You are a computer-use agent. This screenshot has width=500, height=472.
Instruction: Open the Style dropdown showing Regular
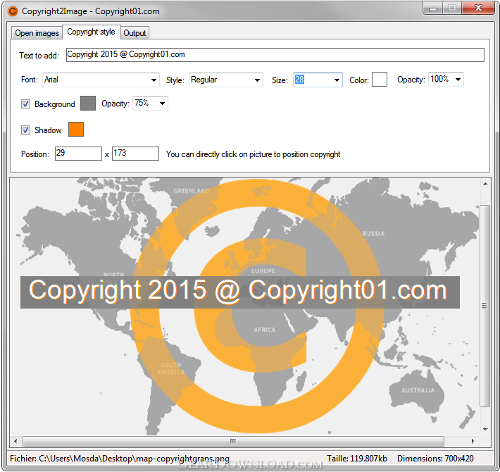(226, 80)
